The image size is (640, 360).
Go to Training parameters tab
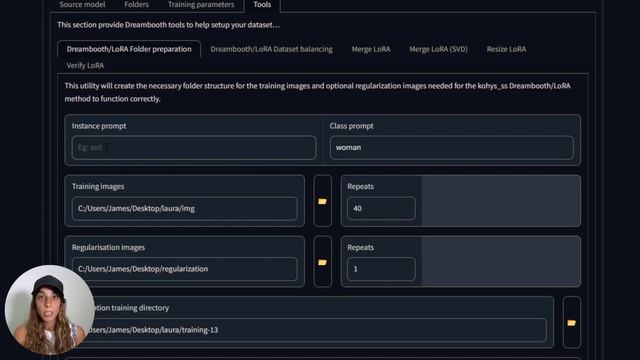pos(201,4)
